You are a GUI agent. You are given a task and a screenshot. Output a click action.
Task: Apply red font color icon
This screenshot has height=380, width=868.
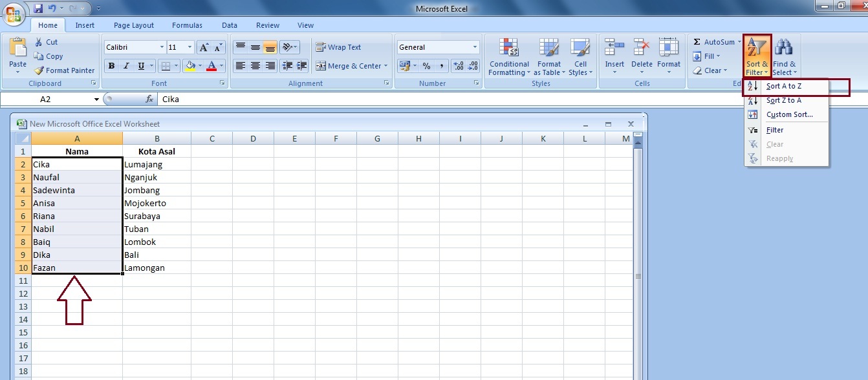211,66
